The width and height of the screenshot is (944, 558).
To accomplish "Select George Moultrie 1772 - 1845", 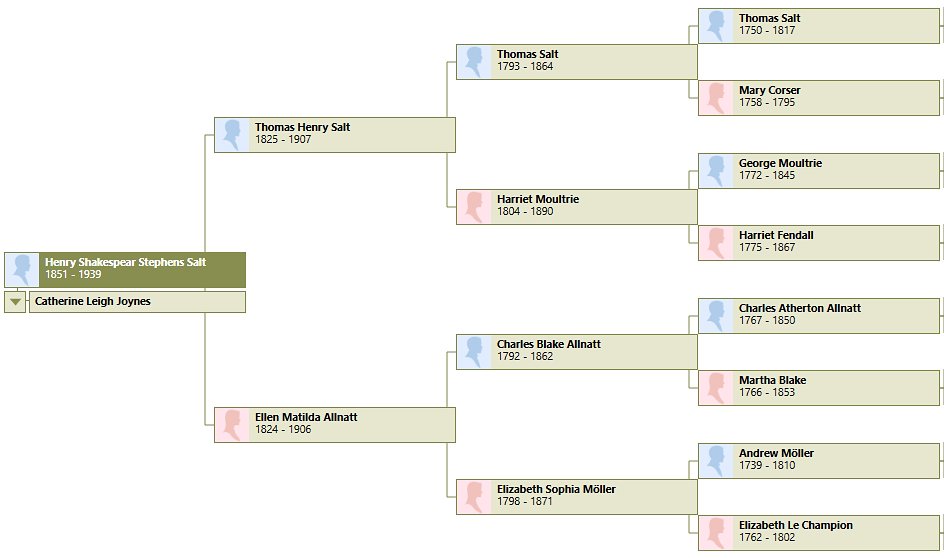I will (x=819, y=171).
